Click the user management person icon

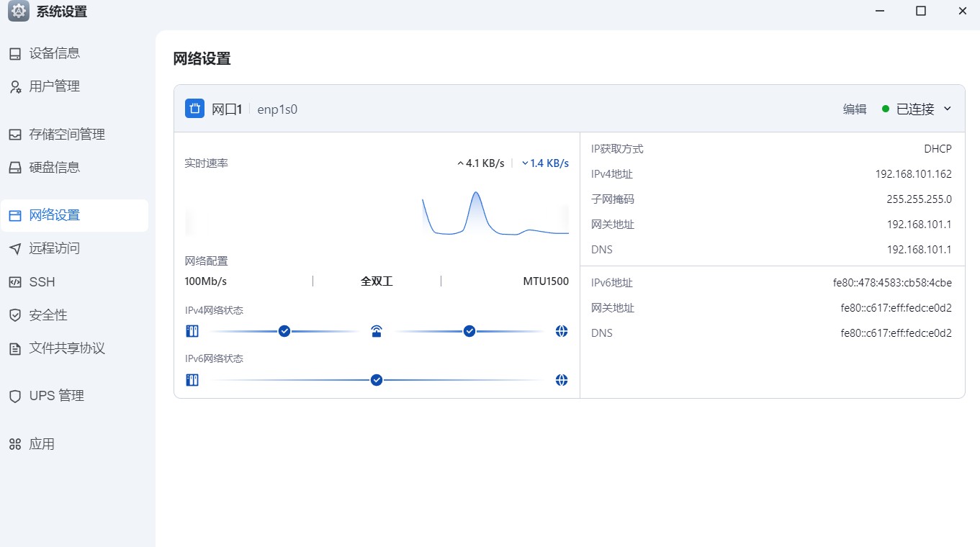click(x=15, y=86)
